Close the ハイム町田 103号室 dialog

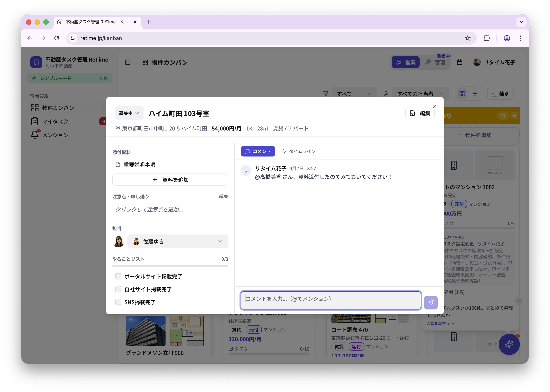[x=434, y=106]
